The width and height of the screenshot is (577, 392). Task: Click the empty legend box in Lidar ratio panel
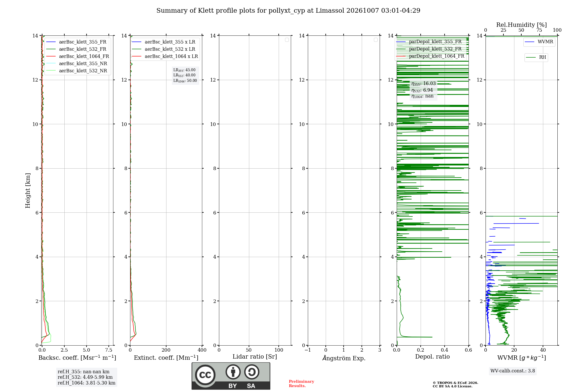[287, 40]
